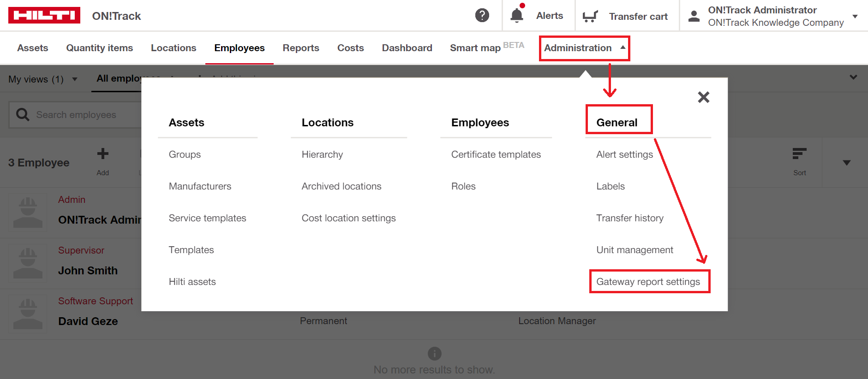Viewport: 868px width, 379px height.
Task: Select the All employees view tab
Action: (119, 78)
